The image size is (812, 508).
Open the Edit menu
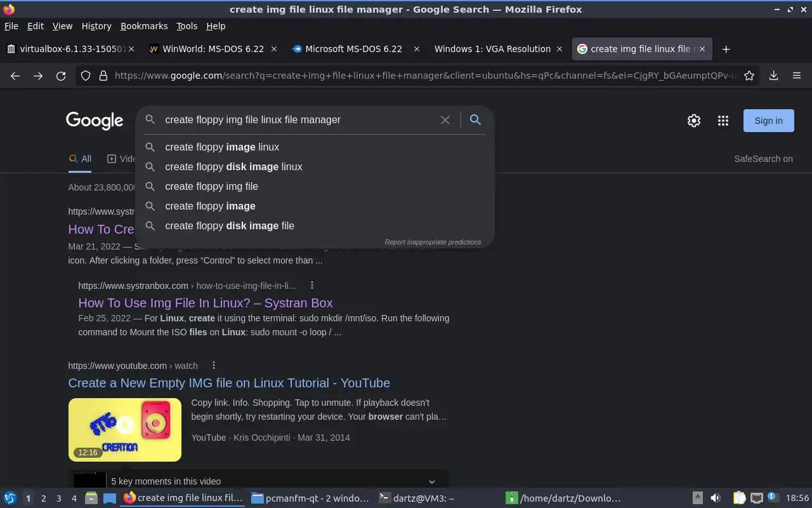coord(36,26)
